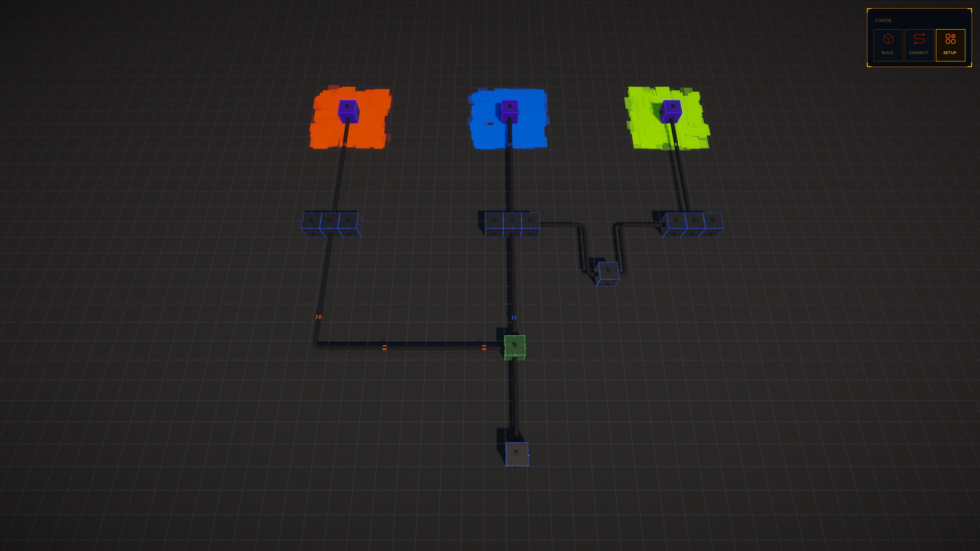Select gray cube at the pipe's bottom end
The height and width of the screenshot is (551, 980).
pyautogui.click(x=517, y=454)
